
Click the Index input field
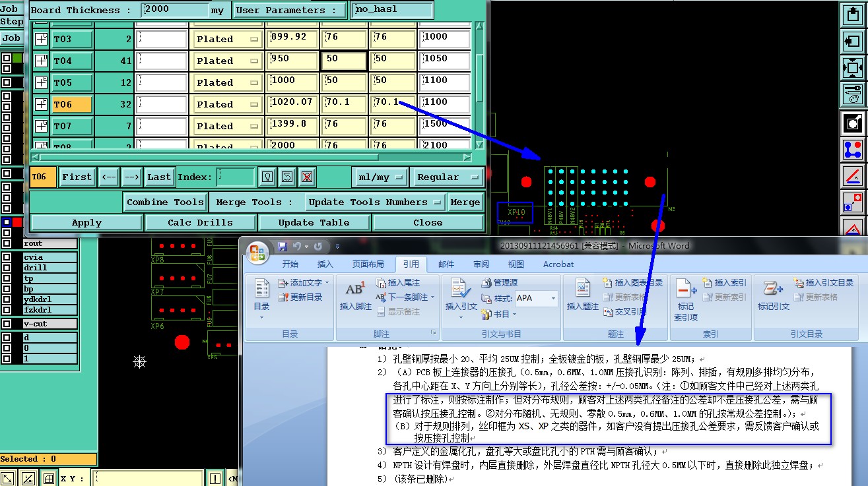point(236,177)
